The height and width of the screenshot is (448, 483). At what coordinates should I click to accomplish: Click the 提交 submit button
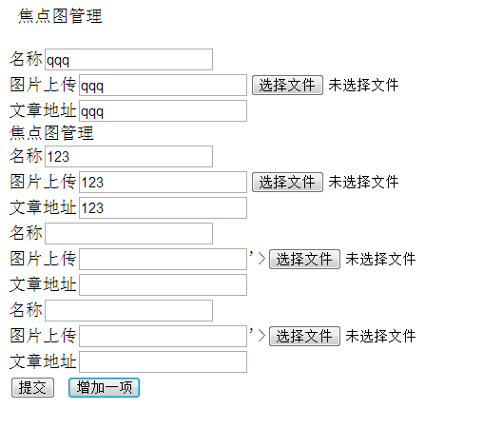(x=32, y=387)
